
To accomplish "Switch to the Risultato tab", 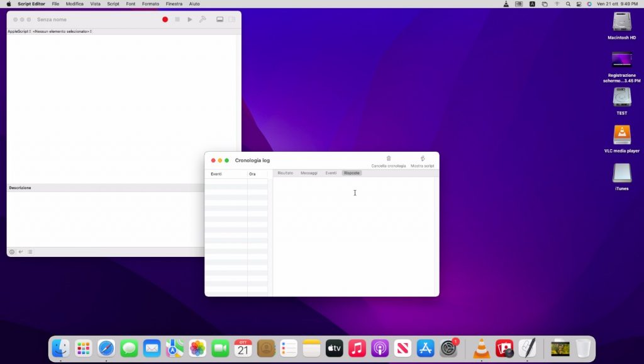I will [x=286, y=173].
